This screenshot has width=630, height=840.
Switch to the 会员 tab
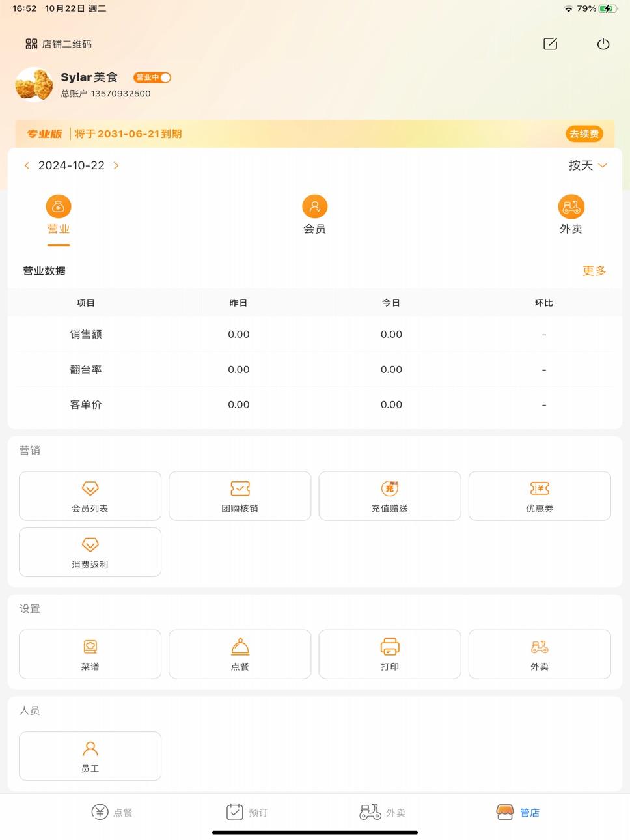tap(315, 216)
